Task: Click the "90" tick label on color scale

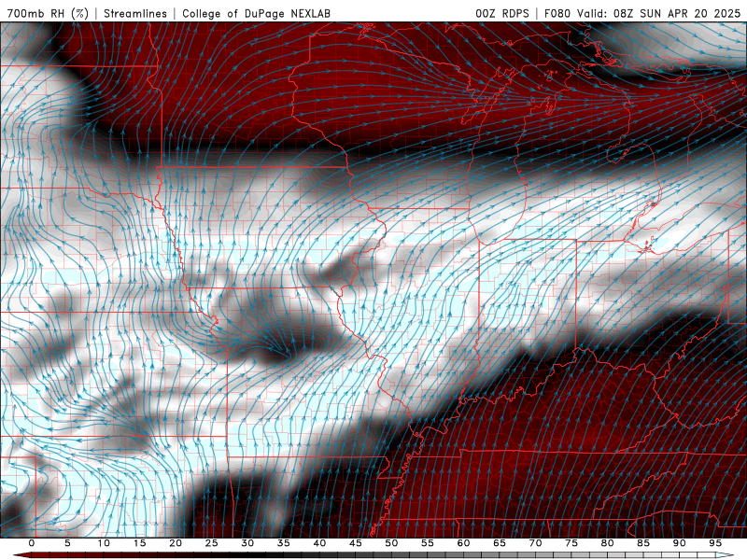Action: [x=680, y=543]
